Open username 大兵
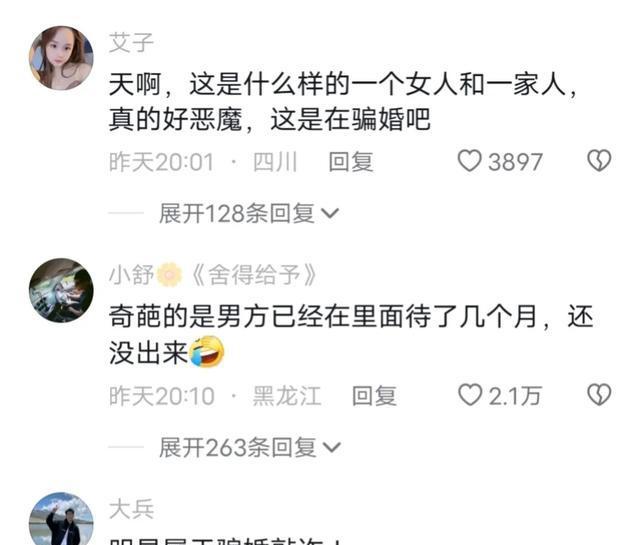This screenshot has height=545, width=640. pos(131,509)
